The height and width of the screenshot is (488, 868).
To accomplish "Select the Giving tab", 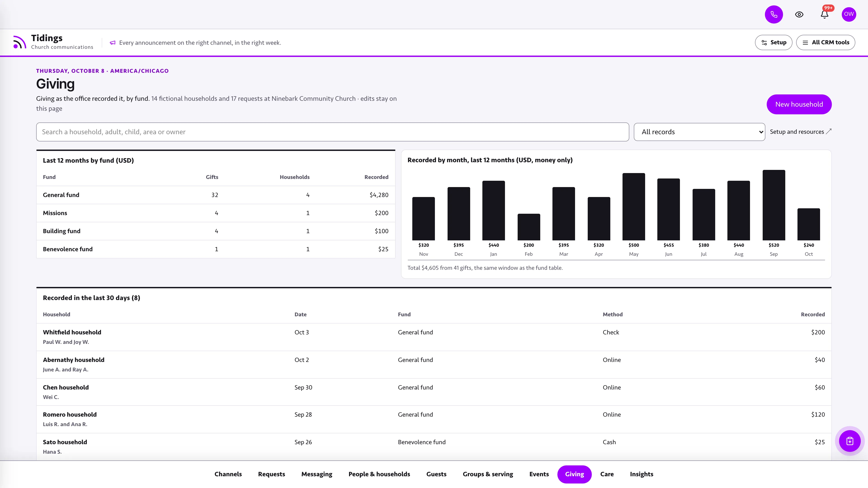I will 574,474.
